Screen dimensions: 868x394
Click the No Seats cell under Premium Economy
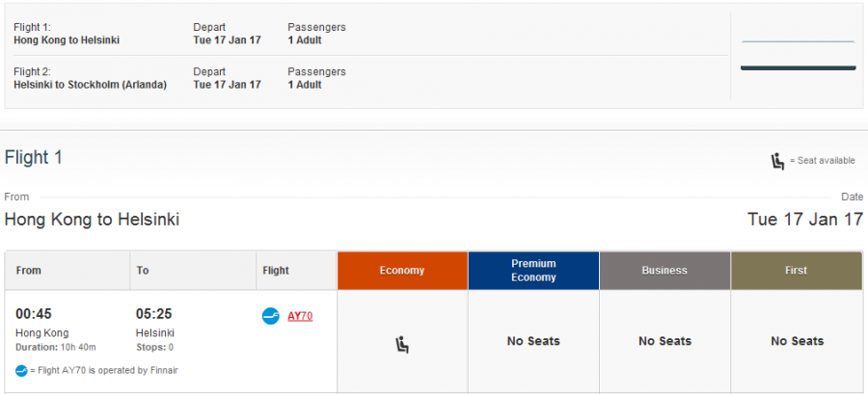point(533,342)
